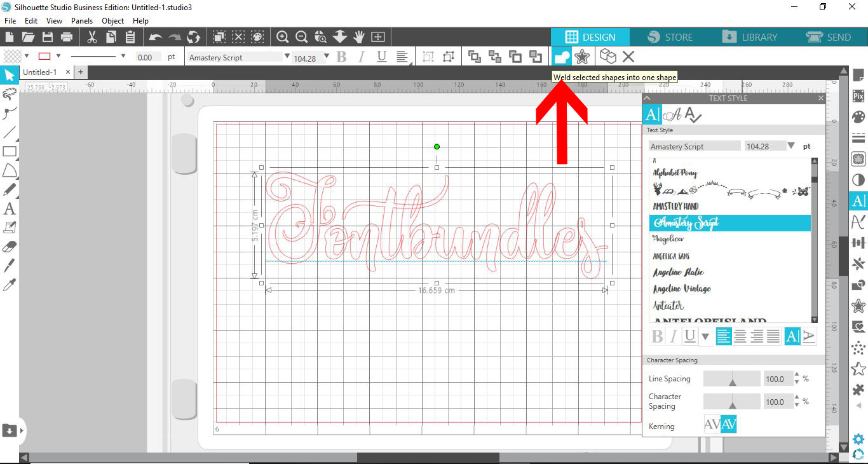868x464 pixels.
Task: Open the Replicate cubes icon
Action: coord(608,57)
